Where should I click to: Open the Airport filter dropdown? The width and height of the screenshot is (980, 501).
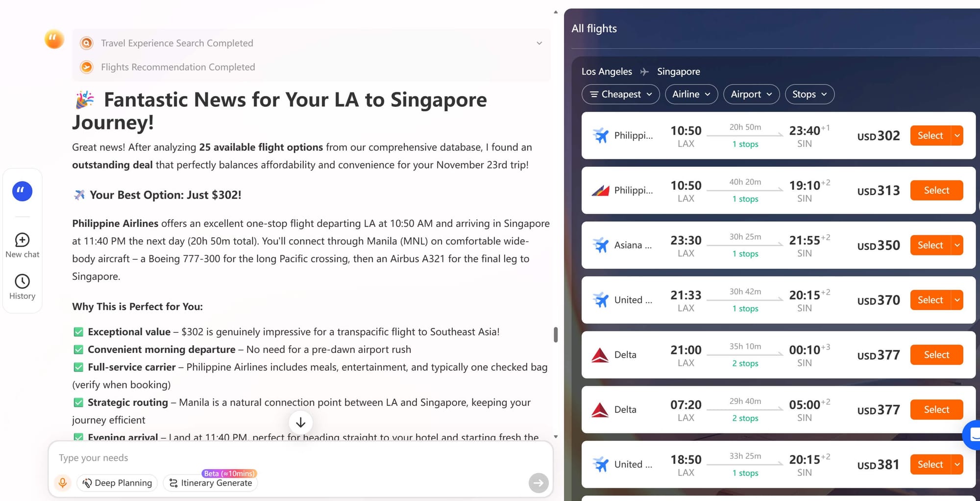[751, 94]
